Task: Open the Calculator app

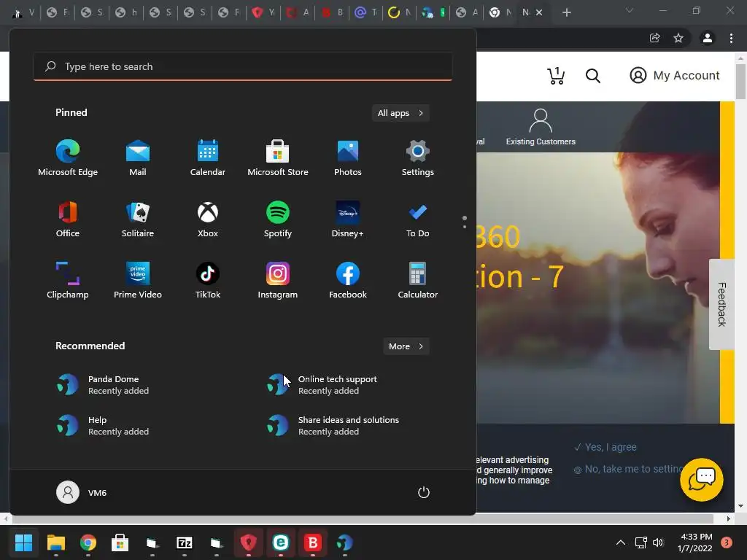Action: (x=418, y=281)
